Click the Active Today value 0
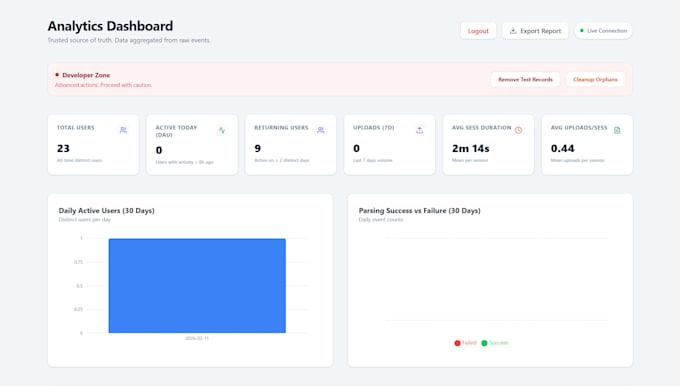 [159, 150]
